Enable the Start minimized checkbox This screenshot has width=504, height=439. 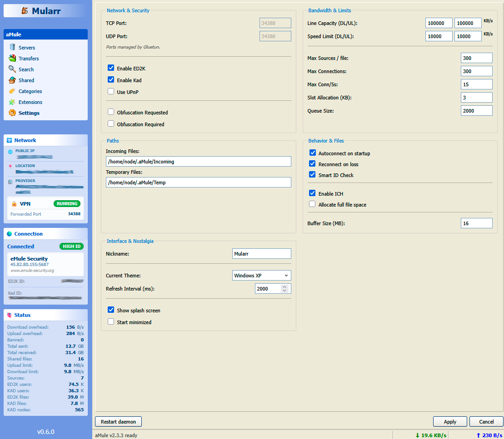[x=111, y=322]
